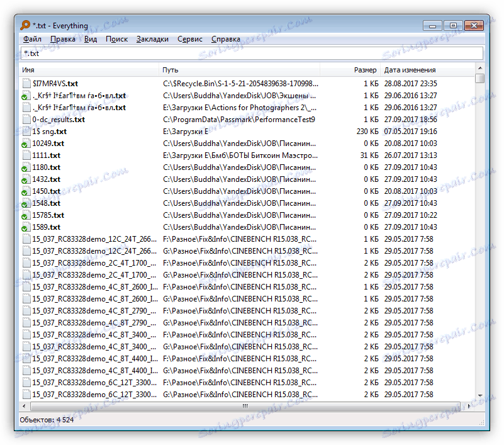Image resolution: width=504 pixels, height=445 pixels.
Task: Sort results by Размер column header
Action: click(x=350, y=70)
